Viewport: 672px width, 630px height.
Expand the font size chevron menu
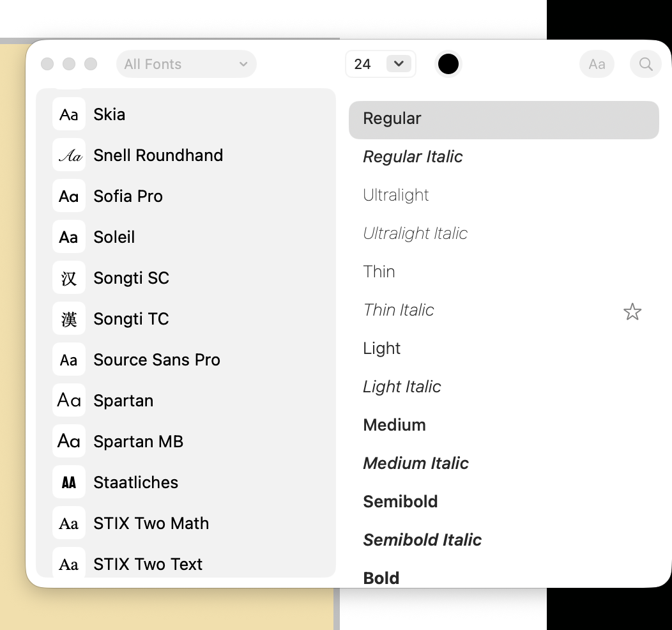[399, 64]
